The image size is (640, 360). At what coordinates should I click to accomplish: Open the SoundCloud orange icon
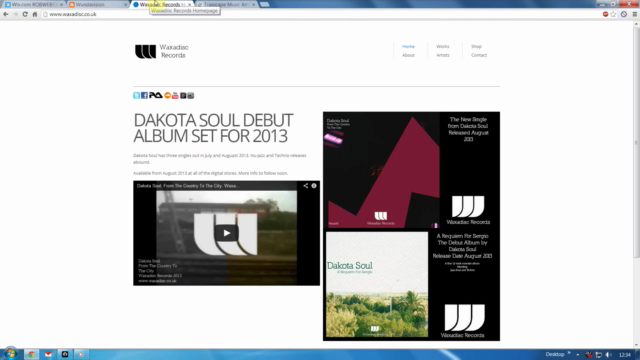coord(167,95)
